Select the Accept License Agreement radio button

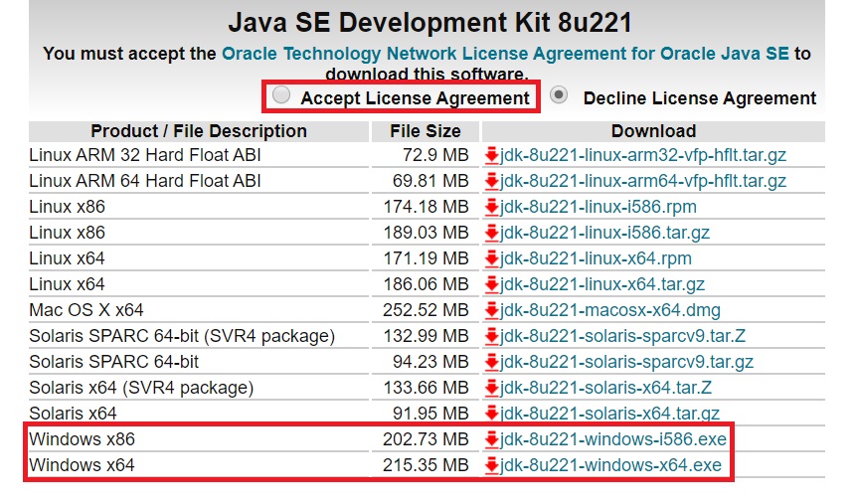tap(281, 95)
